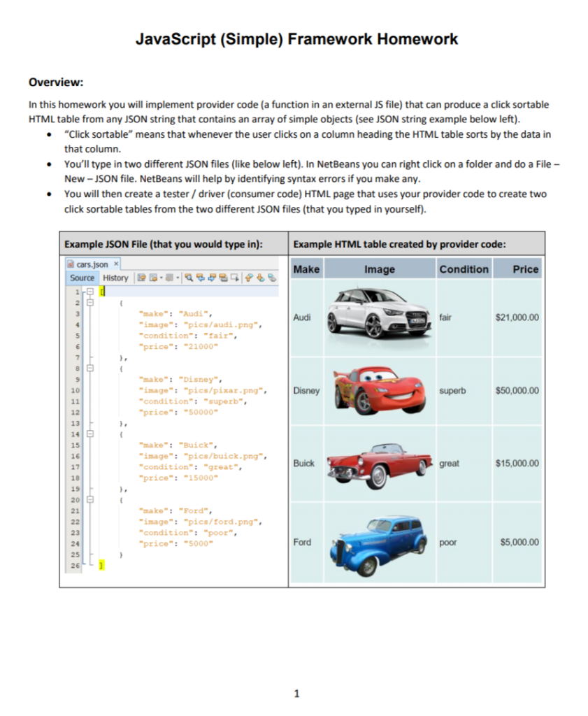
Task: Select the Find Selection magnifier icon
Action: coord(189,278)
